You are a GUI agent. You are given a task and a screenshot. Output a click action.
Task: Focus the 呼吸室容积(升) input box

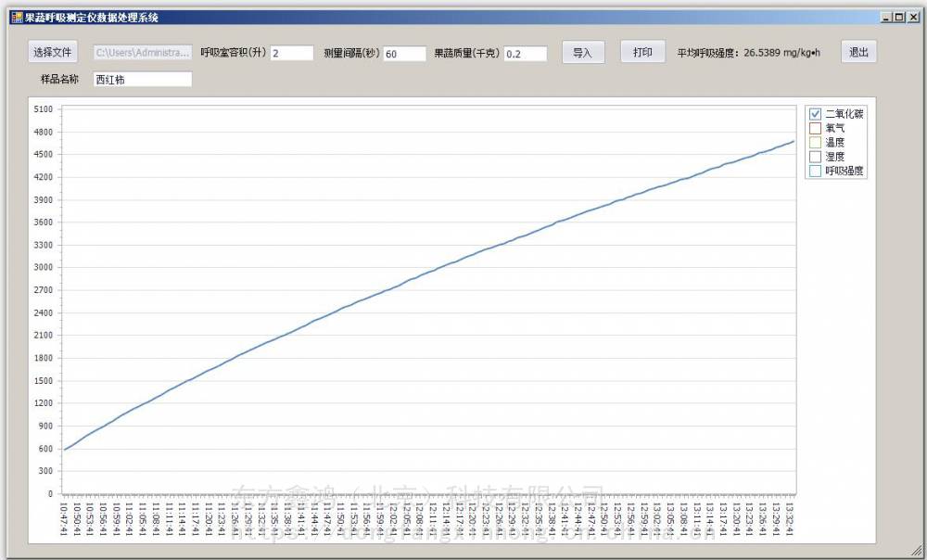pyautogui.click(x=292, y=54)
